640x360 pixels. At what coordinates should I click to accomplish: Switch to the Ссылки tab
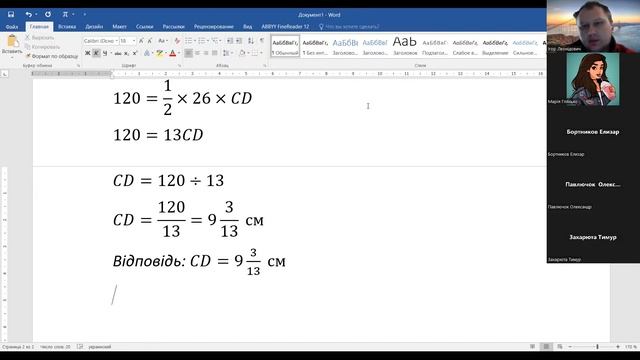[144, 27]
